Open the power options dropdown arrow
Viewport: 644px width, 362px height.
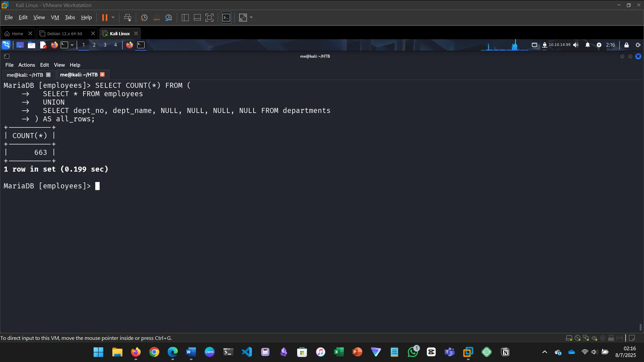[113, 17]
